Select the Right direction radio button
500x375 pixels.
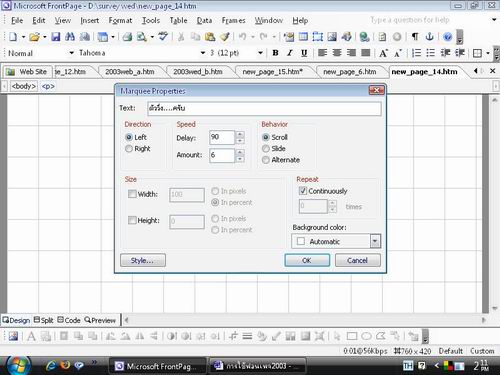(129, 148)
